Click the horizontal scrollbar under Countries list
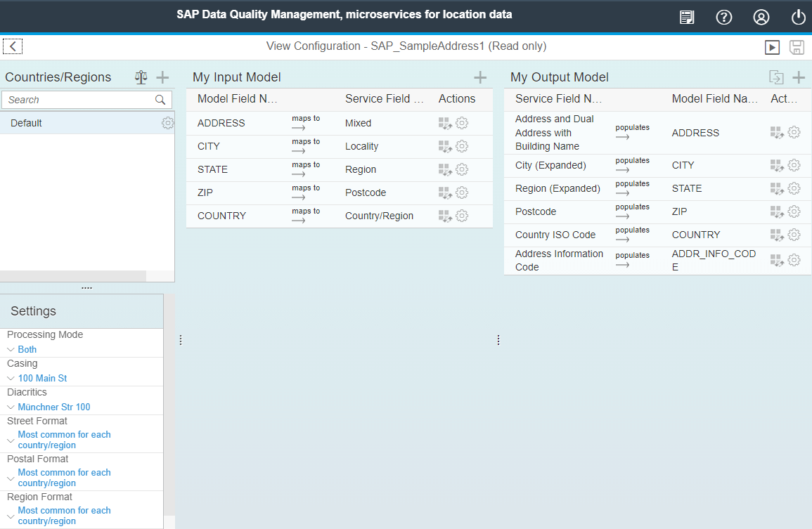 tap(73, 276)
